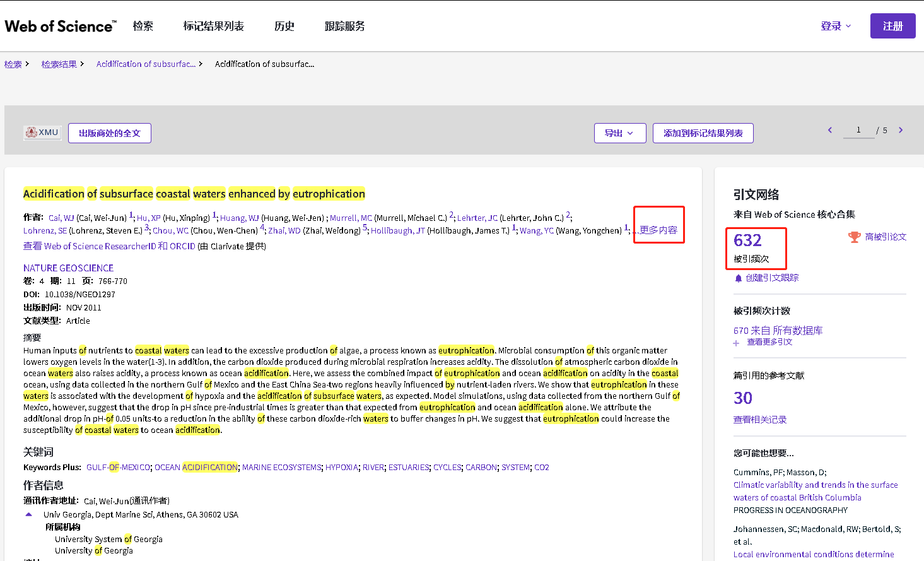Click the page range 766-770
924x561 pixels.
pos(113,281)
